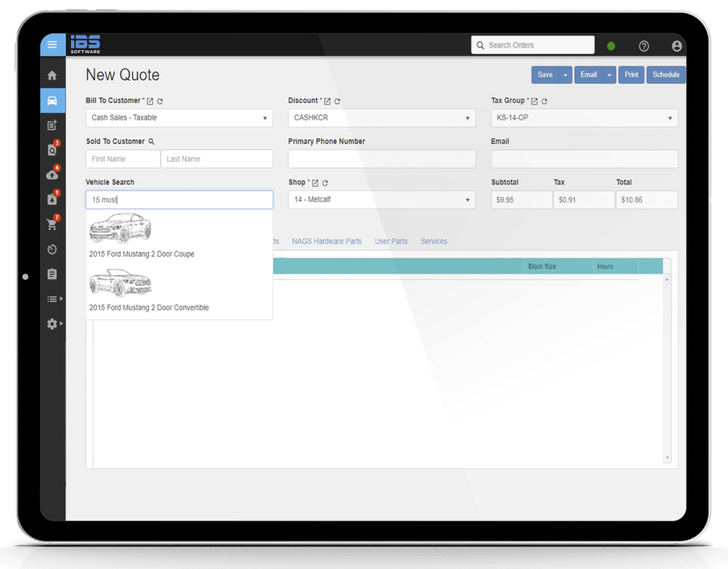Open the Bill To Customer edit link icon
Viewport: 728px width, 569px height.
[x=149, y=101]
